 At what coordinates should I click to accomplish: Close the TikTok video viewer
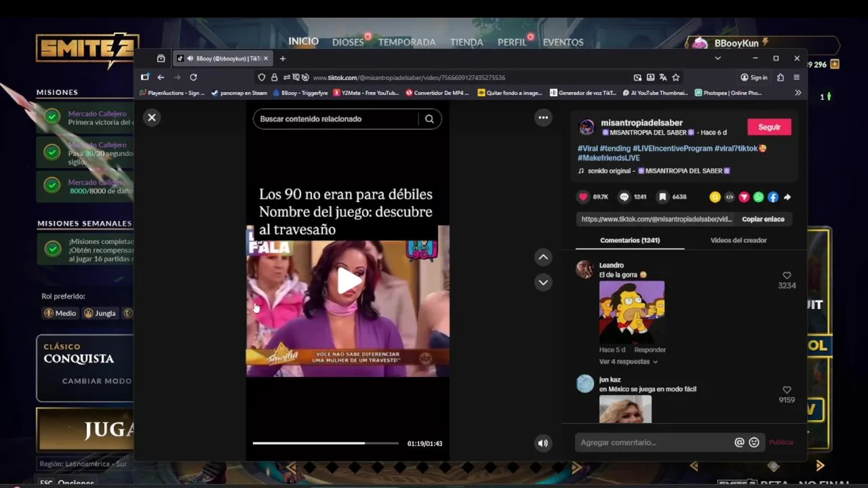152,117
